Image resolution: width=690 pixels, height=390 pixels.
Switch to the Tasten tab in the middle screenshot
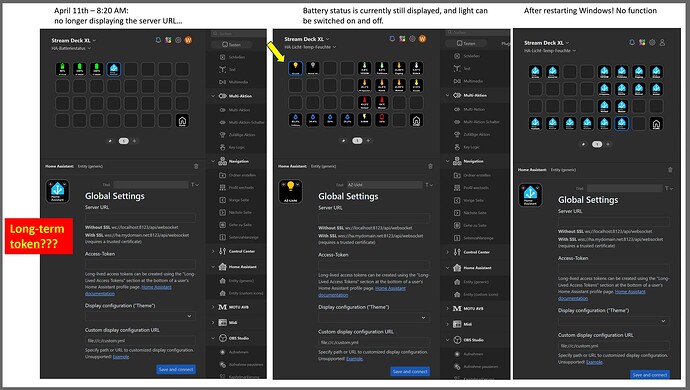tap(466, 43)
